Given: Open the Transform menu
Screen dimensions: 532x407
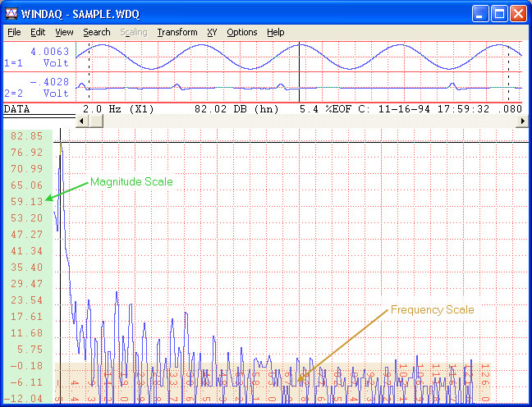Looking at the screenshot, I should pyautogui.click(x=177, y=32).
